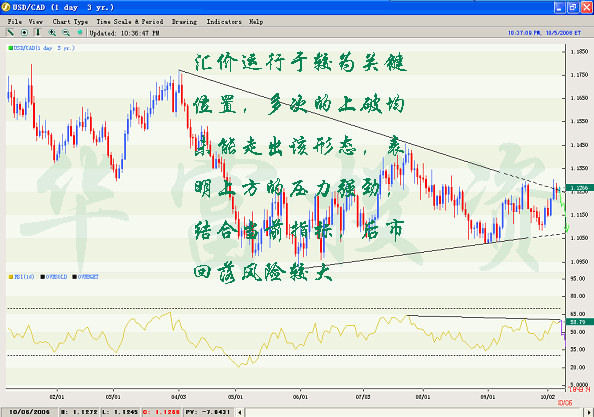Click the PY: -7.8431 status field
Screen dimensions: 594x417
208,412
